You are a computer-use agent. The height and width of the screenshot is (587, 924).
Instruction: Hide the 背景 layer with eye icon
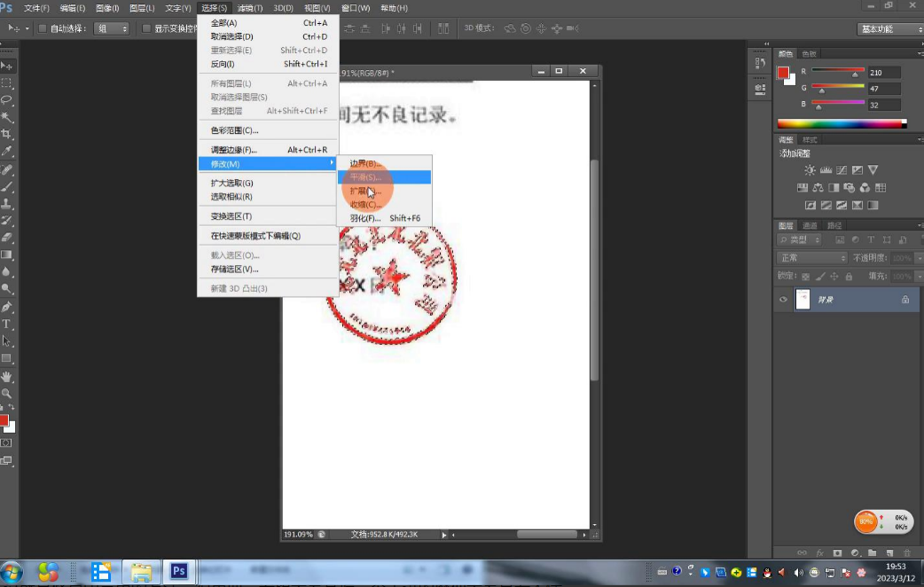(783, 300)
